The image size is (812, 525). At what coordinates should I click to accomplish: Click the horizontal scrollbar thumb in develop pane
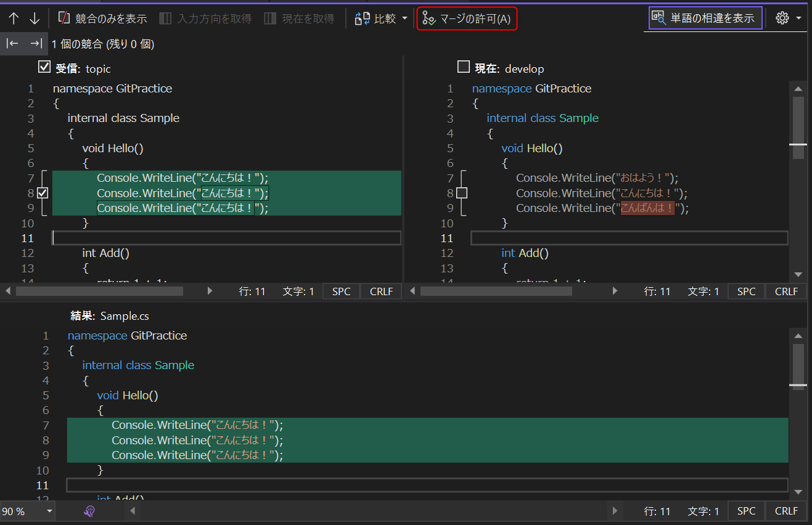(x=496, y=291)
